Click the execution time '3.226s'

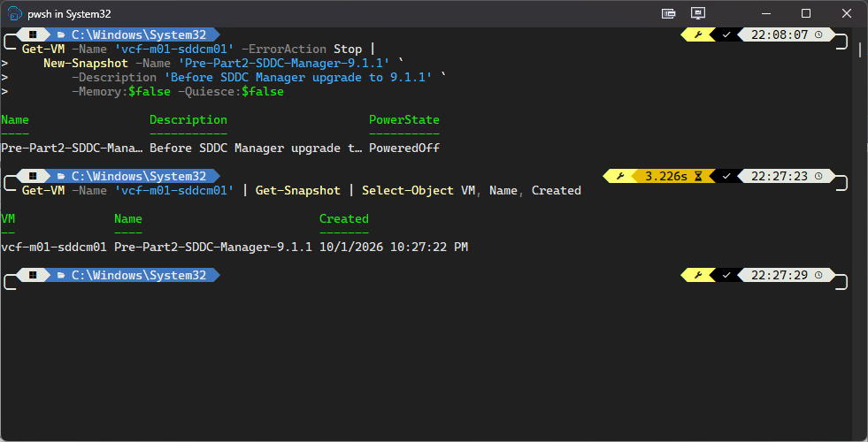tap(666, 177)
